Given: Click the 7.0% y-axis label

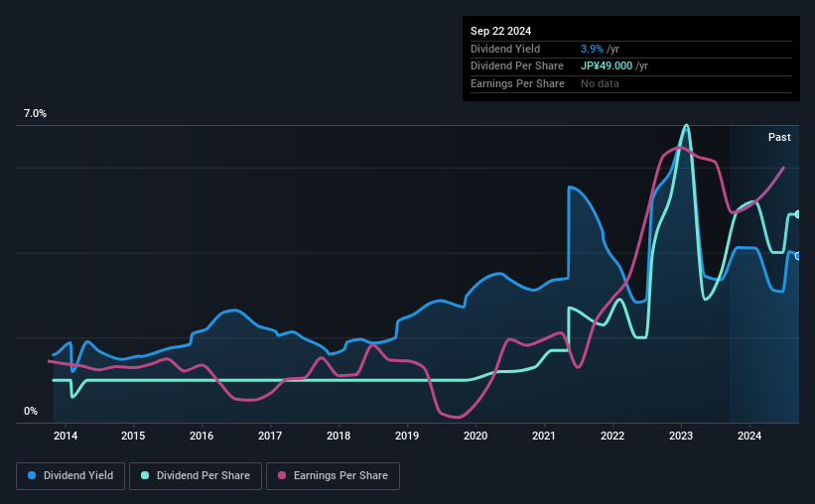Looking at the screenshot, I should pyautogui.click(x=35, y=113).
